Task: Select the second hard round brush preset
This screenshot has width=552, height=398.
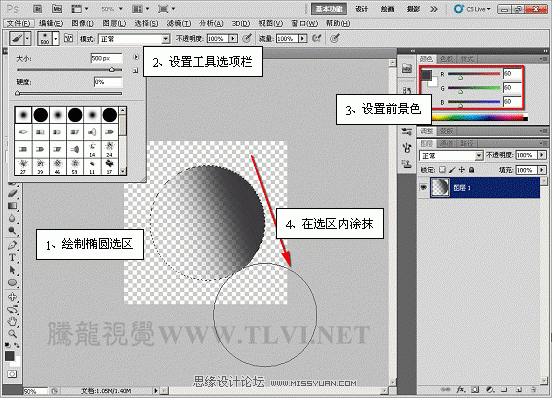Action: [x=75, y=115]
